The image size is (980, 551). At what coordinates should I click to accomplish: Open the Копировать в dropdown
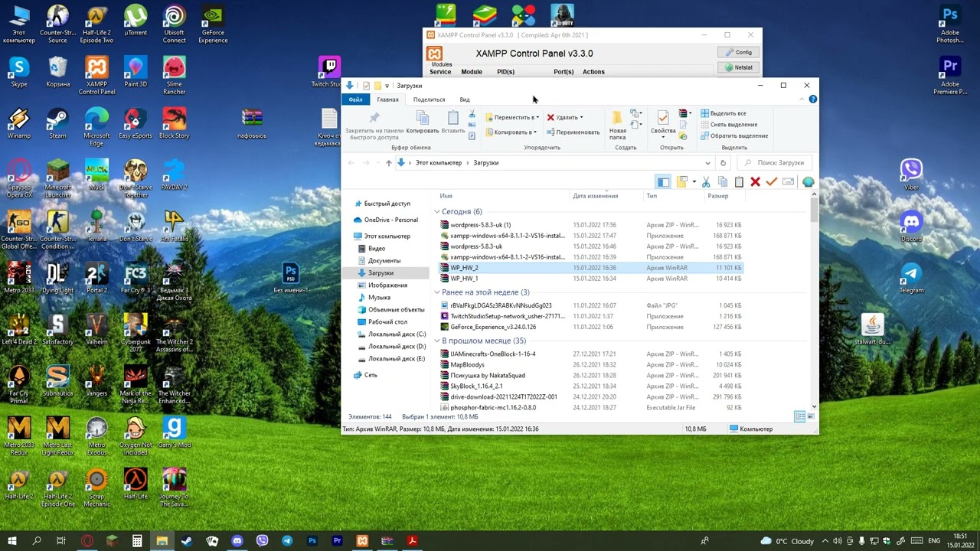(x=511, y=132)
